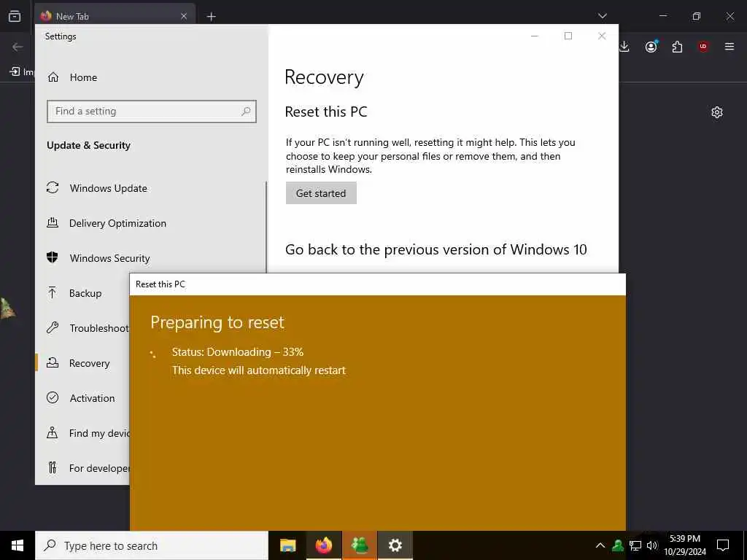
Task: Click the taskbar Type here to search box
Action: tap(152, 545)
